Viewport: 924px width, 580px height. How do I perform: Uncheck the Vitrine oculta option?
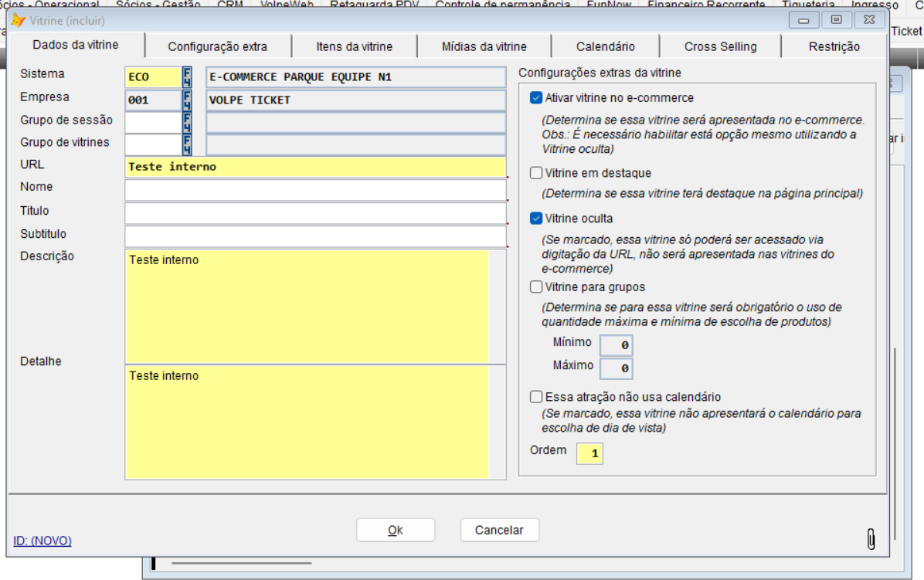[535, 219]
